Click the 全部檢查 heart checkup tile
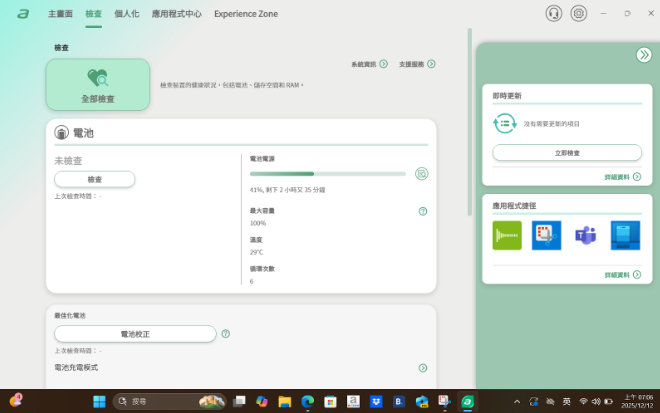 [x=98, y=84]
